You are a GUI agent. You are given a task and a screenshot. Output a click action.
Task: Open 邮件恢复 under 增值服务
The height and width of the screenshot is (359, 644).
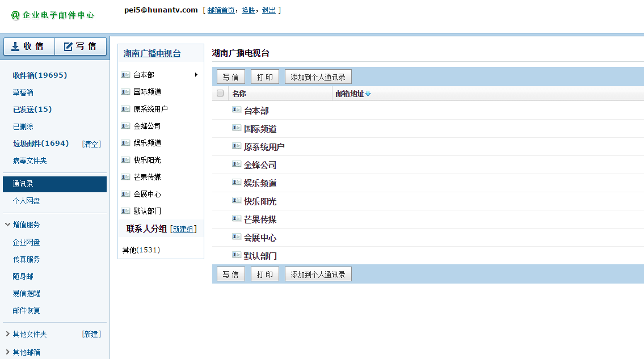(x=26, y=311)
